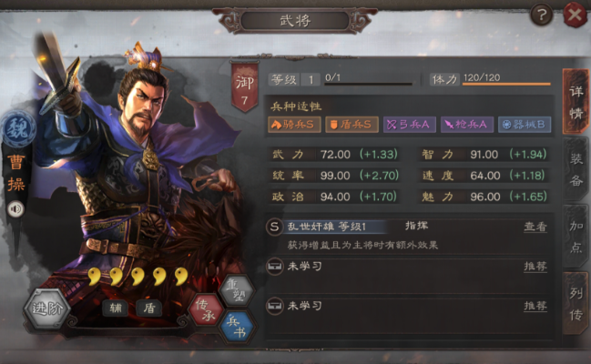The width and height of the screenshot is (591, 364).
Task: Click the question mark help icon
Action: [x=541, y=15]
